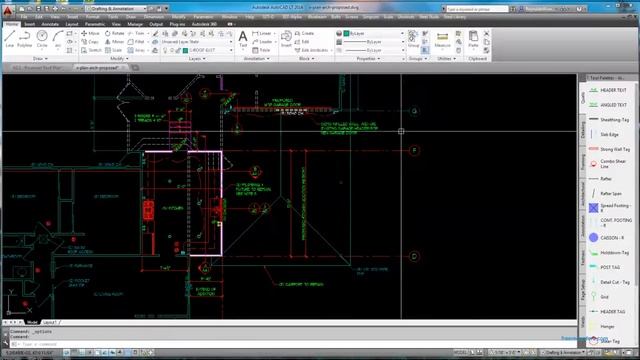640x360 pixels.
Task: Open the Dimension menu
Action: pos(154,17)
